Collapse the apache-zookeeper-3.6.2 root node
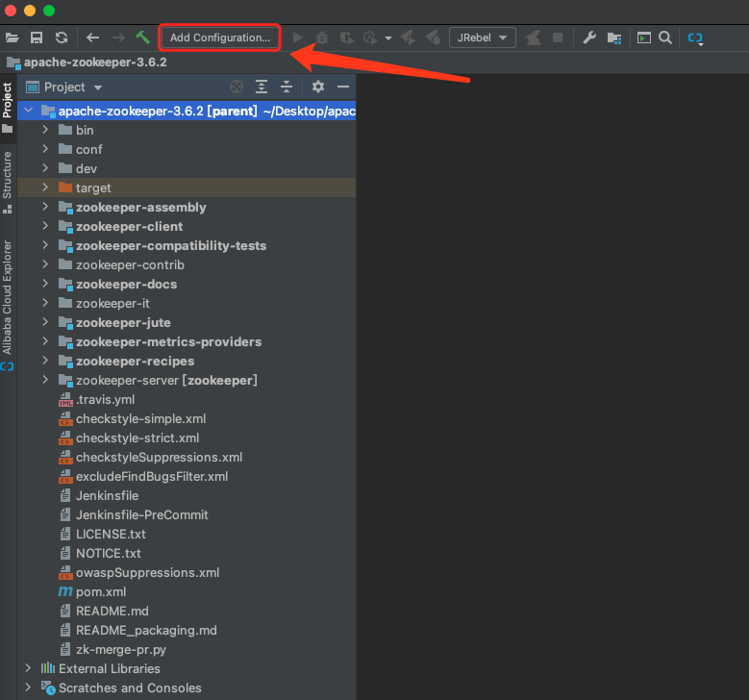Viewport: 749px width, 700px height. [x=28, y=110]
